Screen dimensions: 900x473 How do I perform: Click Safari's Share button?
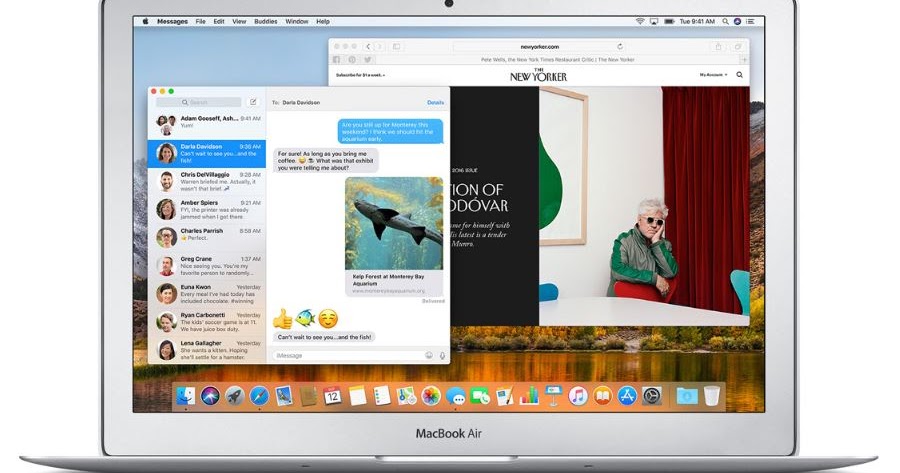[717, 46]
